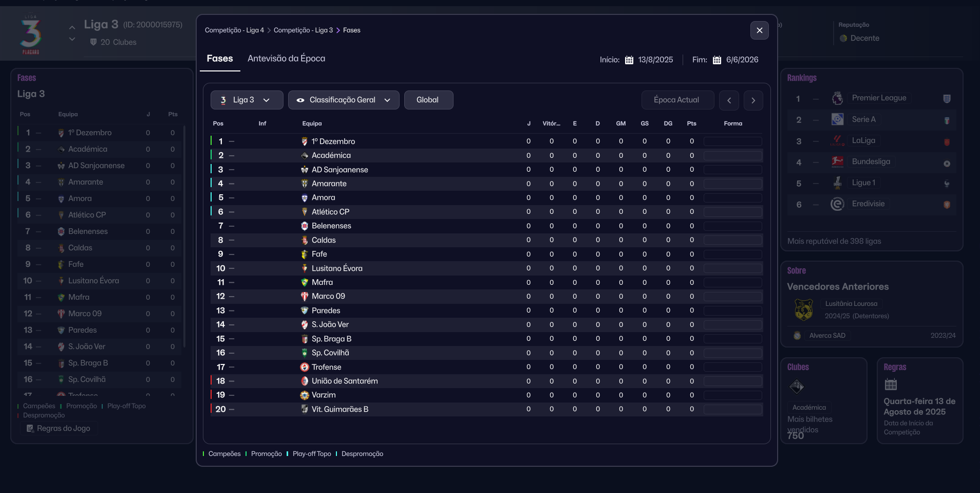Click the start date calendar icon

pos(629,60)
